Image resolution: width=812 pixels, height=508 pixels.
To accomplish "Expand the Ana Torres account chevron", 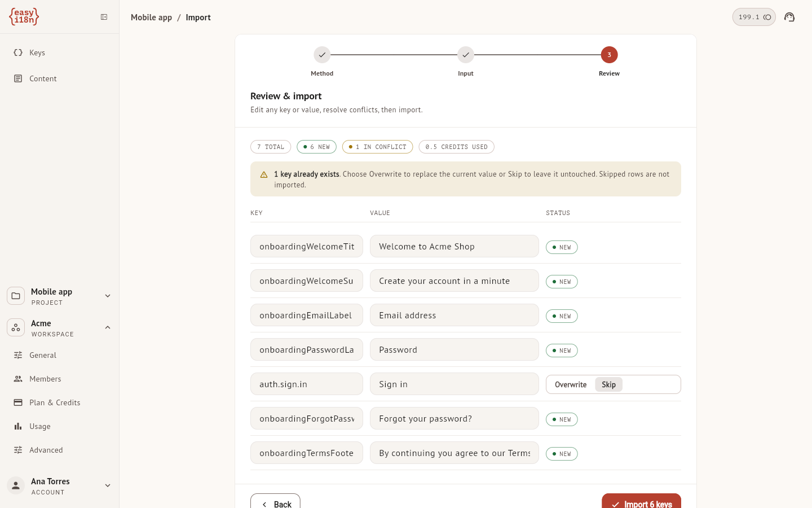I will tap(108, 485).
